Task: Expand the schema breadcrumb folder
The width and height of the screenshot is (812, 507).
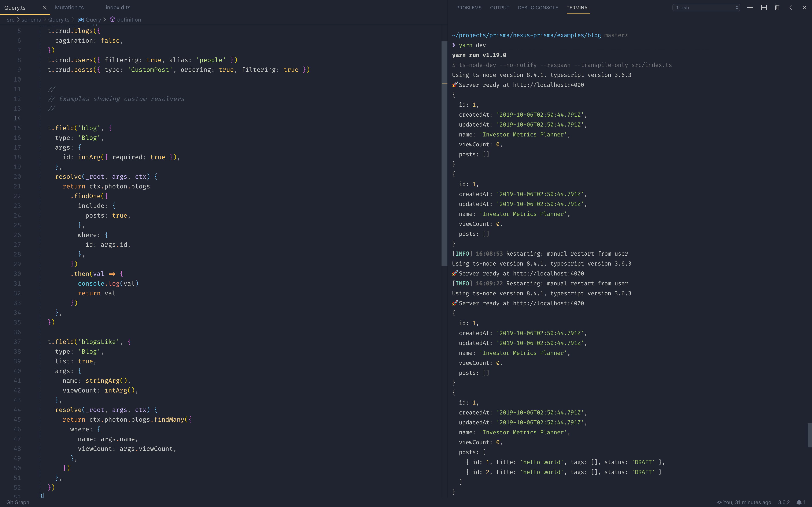Action: [x=31, y=19]
